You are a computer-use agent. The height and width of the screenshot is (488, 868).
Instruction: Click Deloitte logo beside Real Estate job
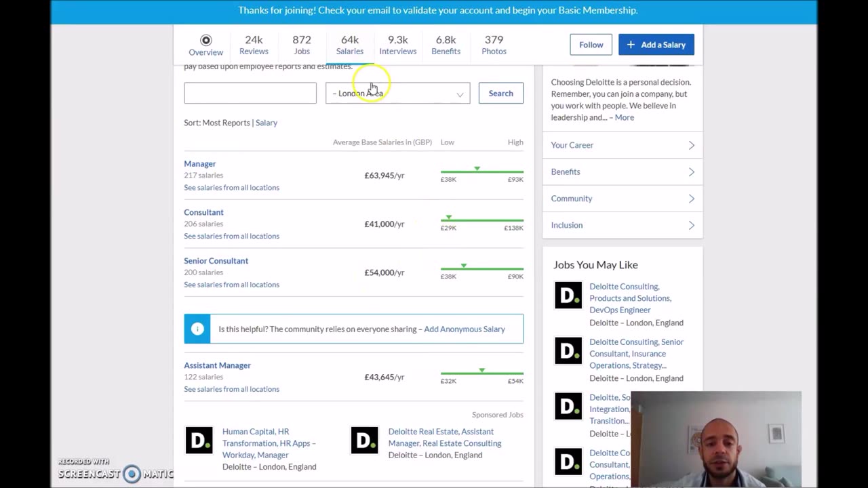coord(365,441)
